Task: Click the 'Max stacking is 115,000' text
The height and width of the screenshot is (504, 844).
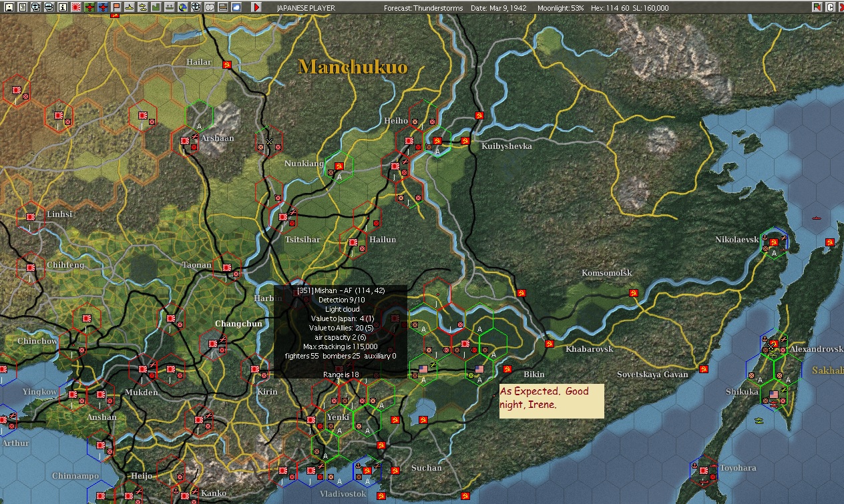Action: pos(341,346)
